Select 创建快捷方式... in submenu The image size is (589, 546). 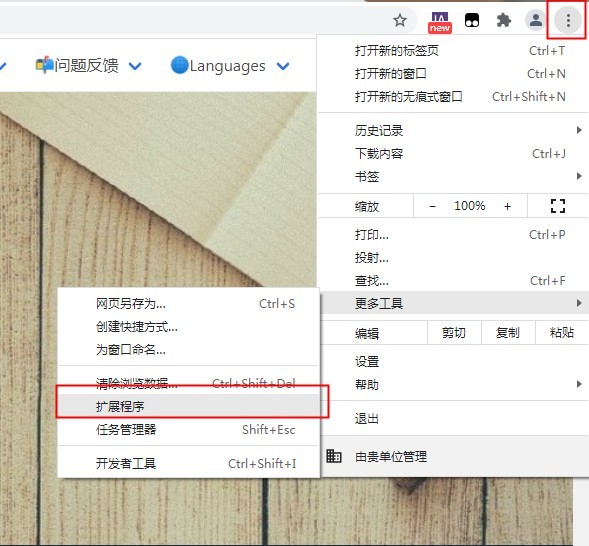[x=189, y=327]
